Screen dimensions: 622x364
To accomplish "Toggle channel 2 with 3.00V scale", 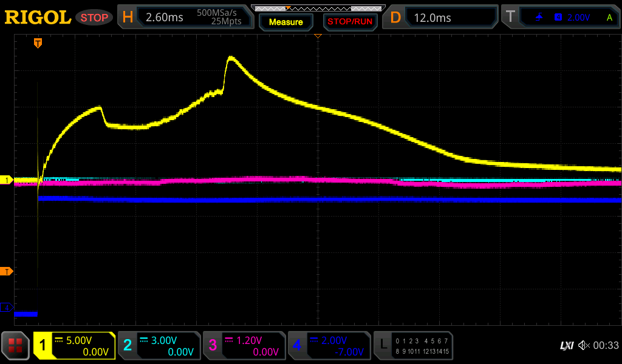I will (159, 346).
